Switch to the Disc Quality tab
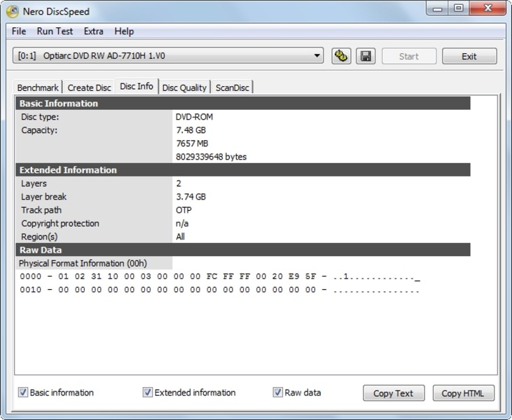512x420 pixels. point(184,87)
